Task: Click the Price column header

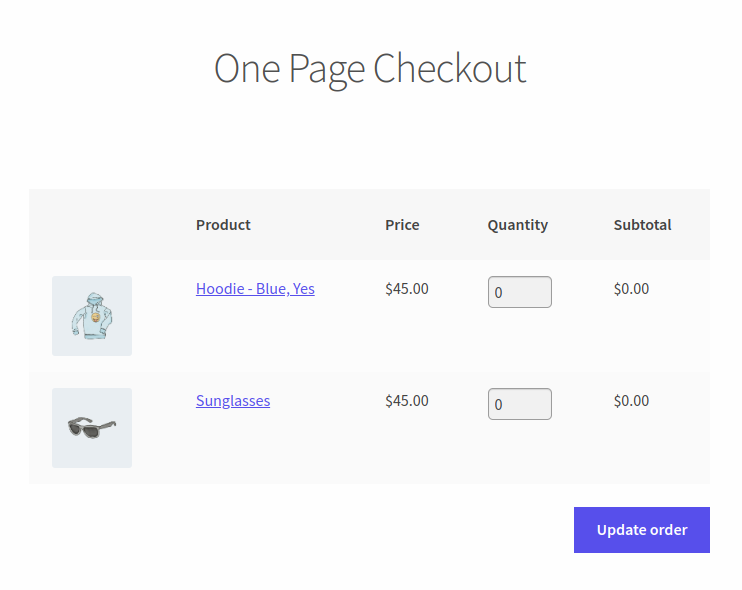Action: [402, 225]
